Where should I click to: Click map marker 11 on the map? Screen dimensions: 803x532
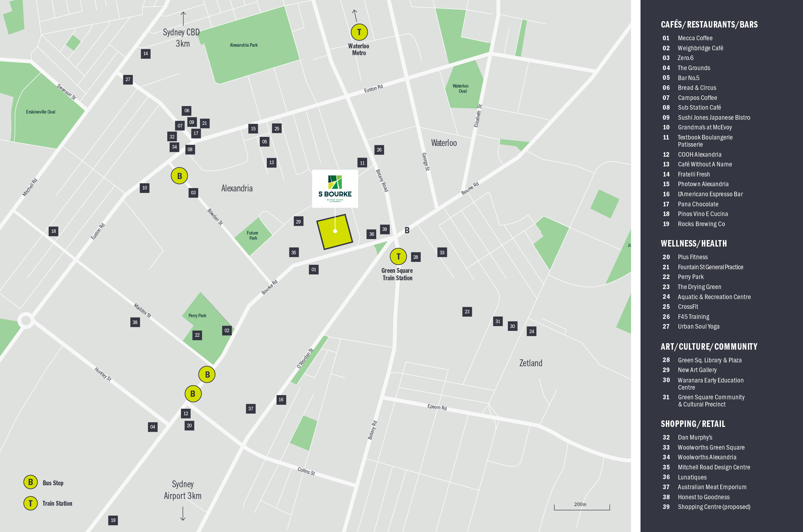click(362, 163)
